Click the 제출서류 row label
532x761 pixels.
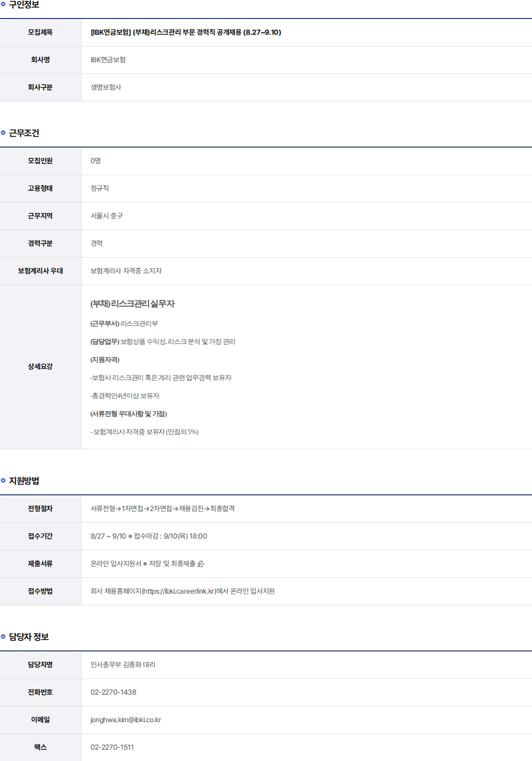coord(40,564)
